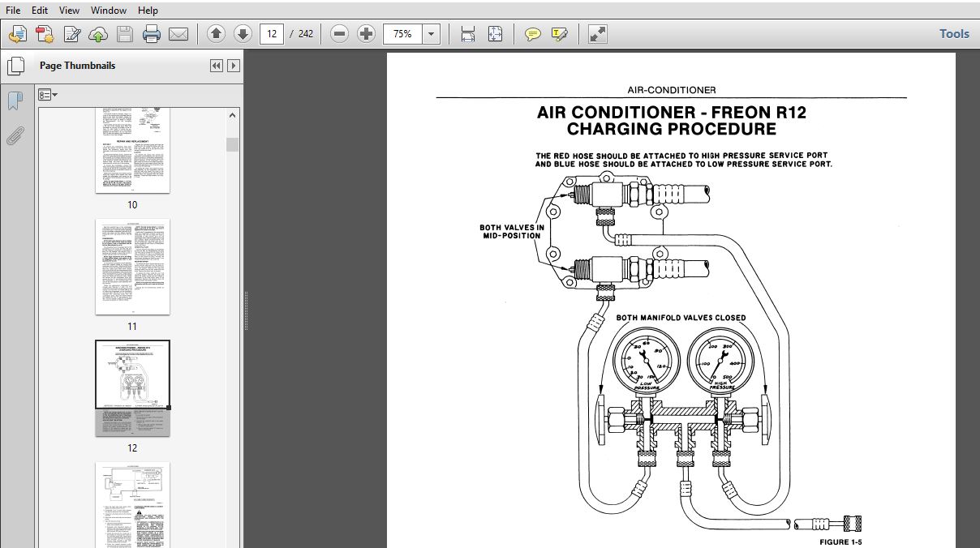Select the page 12 thumbnail
Screen dimensions: 980x548
(133, 388)
